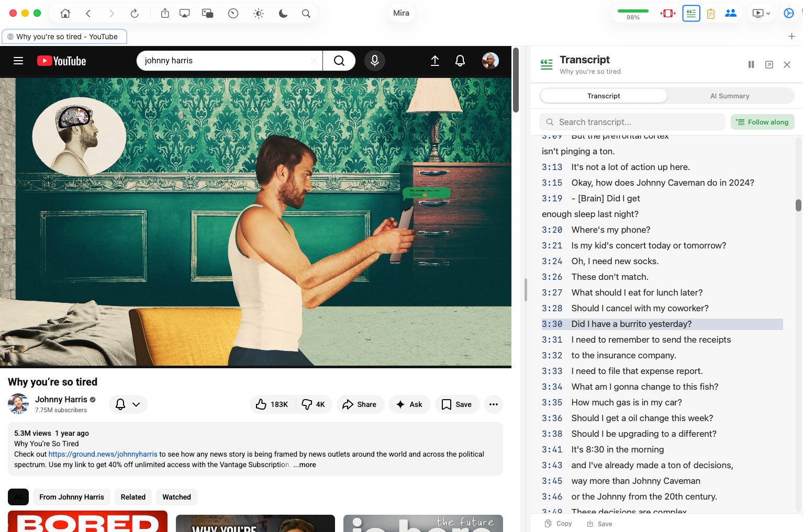The width and height of the screenshot is (803, 532).
Task: Open the browser toolbar search magnifier
Action: (x=306, y=14)
